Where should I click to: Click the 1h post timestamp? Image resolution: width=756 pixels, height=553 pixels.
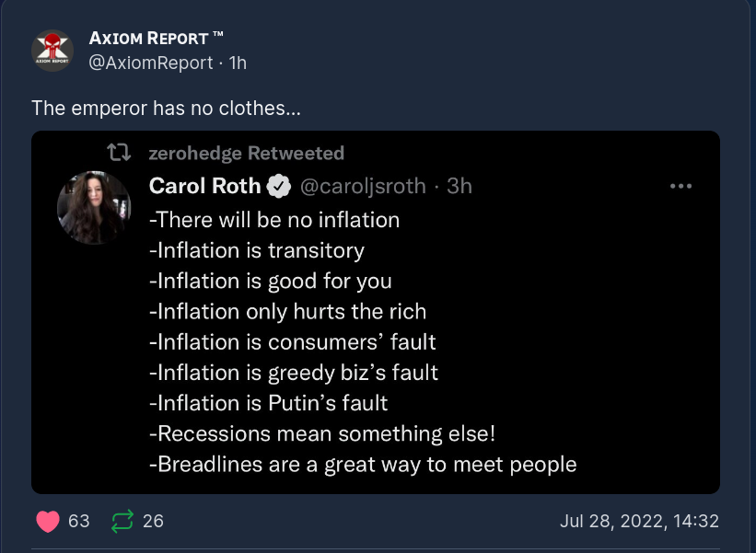[x=238, y=63]
